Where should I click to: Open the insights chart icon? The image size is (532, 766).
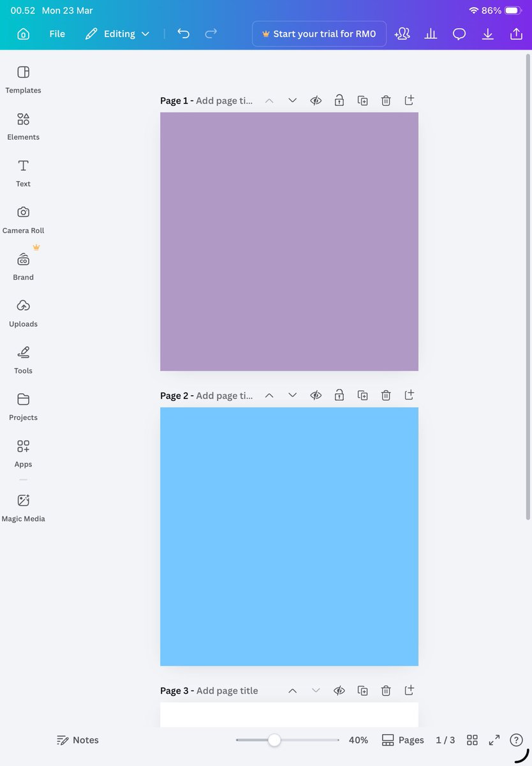431,34
